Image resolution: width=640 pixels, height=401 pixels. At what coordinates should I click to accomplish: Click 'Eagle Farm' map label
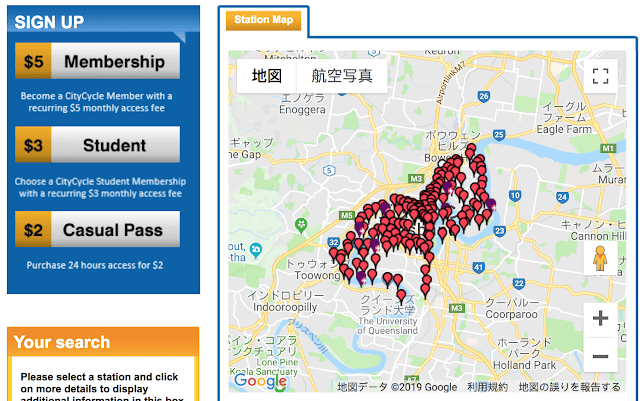[564, 129]
